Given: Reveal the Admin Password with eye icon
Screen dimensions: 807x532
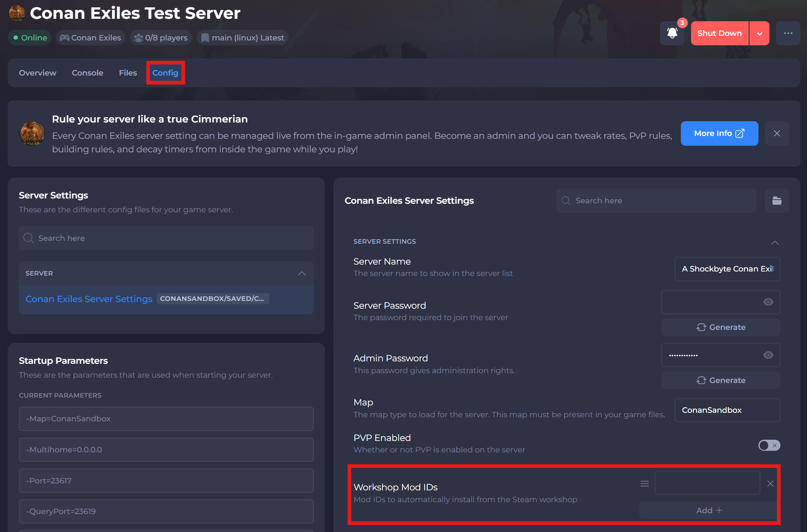Looking at the screenshot, I should 768,355.
